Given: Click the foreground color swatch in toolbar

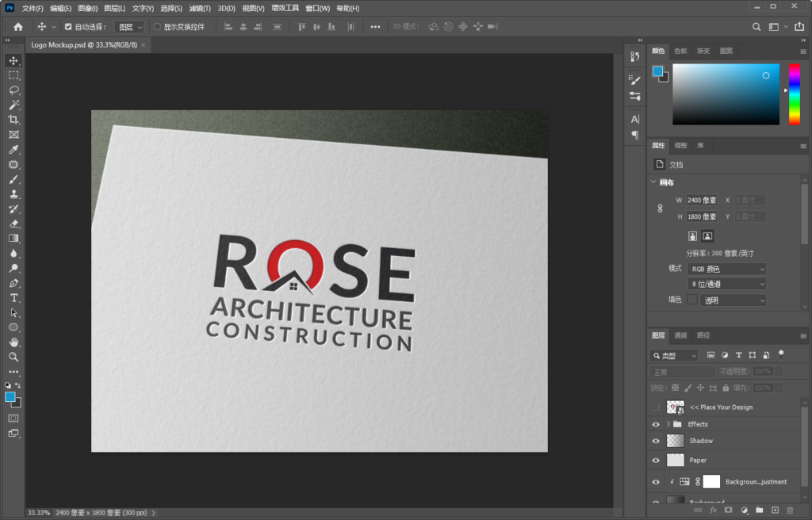Looking at the screenshot, I should pos(10,397).
